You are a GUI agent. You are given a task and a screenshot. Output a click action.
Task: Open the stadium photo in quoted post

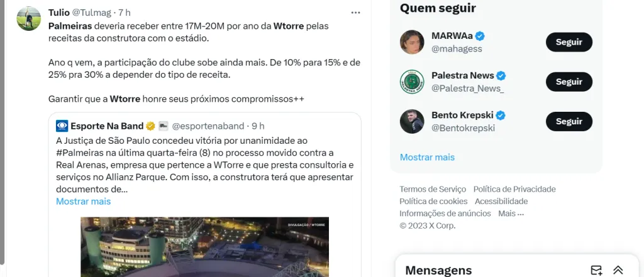pos(204,247)
